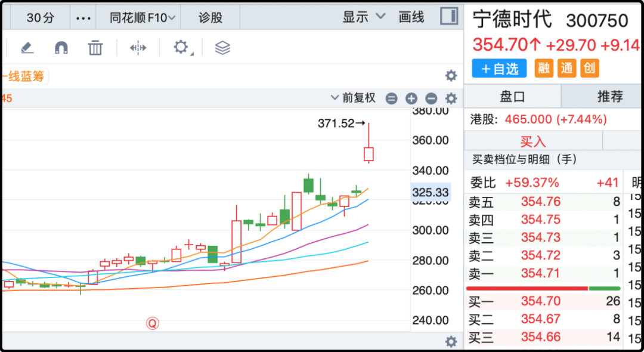Viewport: 644px width, 352px height.
Task: Click the horizontal stretch arrows icon
Action: click(138, 48)
